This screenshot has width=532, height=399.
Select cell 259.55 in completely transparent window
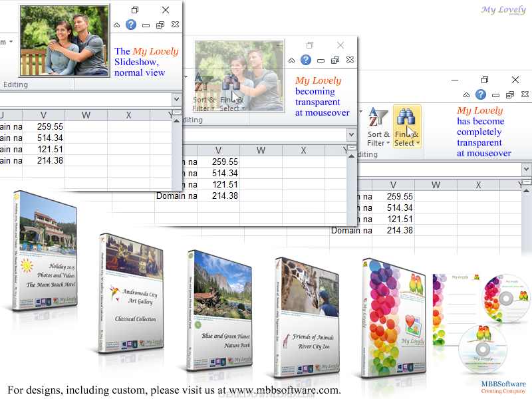point(393,196)
